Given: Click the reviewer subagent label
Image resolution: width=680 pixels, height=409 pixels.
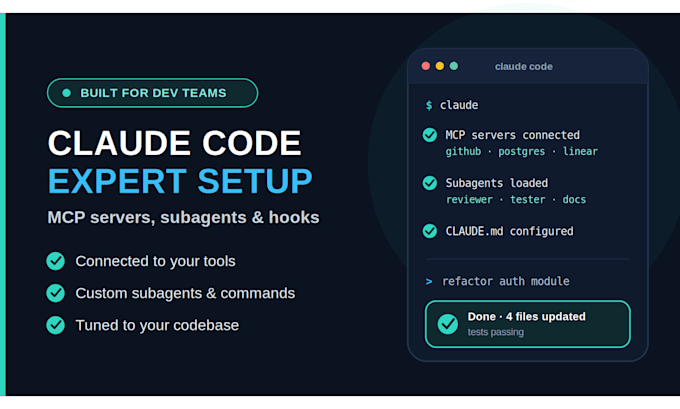Looking at the screenshot, I should (x=469, y=200).
